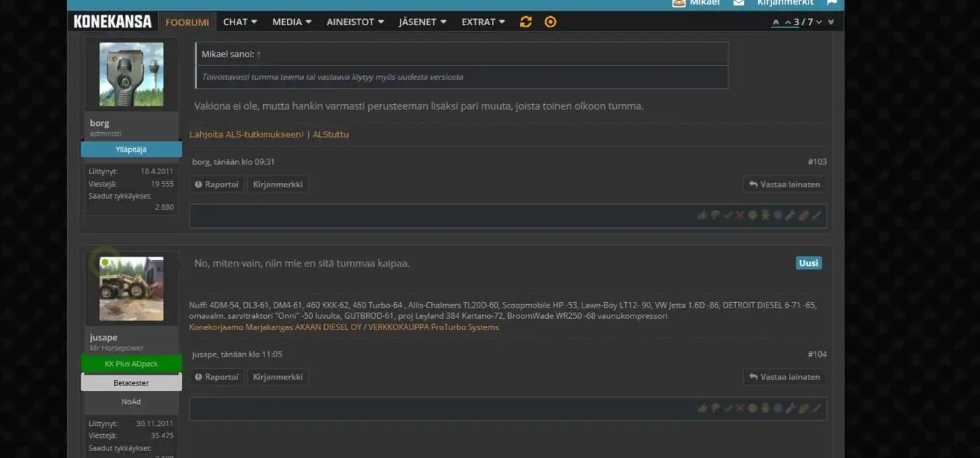980x458 pixels.
Task: Open AKAAN DIESEL OY signature link
Action: tap(328, 327)
